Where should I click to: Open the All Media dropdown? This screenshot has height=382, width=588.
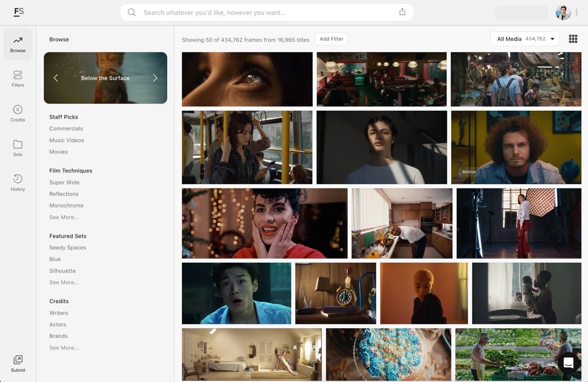click(524, 39)
